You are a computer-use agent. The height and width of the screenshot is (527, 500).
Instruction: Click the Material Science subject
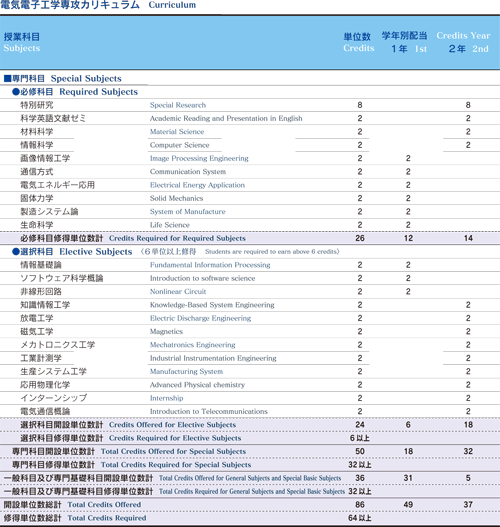click(177, 132)
